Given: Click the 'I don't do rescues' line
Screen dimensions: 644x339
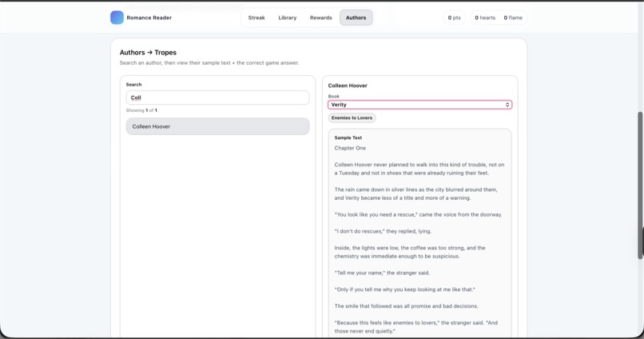Looking at the screenshot, I should click(x=383, y=231).
